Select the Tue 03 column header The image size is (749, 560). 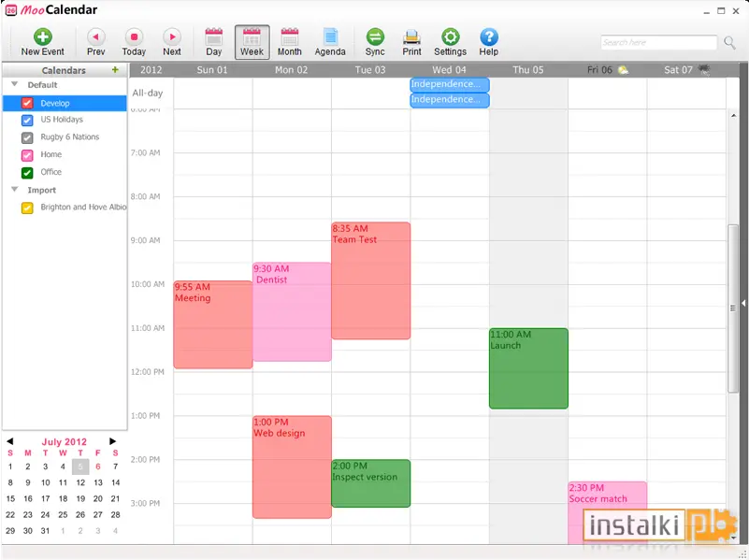[370, 70]
